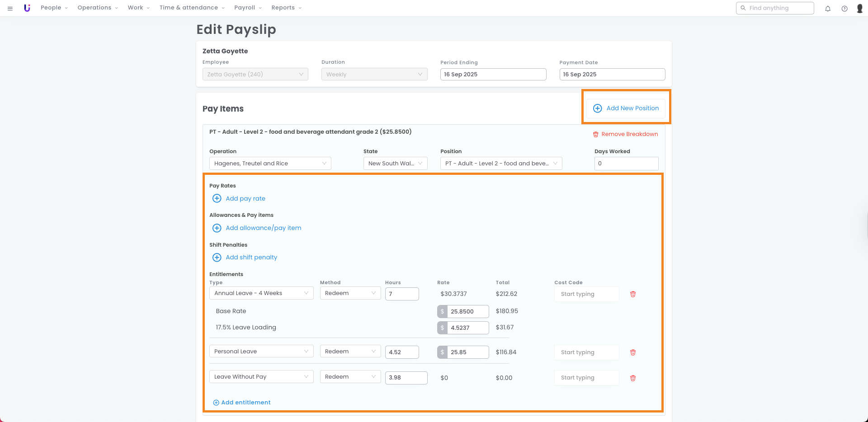This screenshot has width=868, height=422.
Task: Open the State dropdown
Action: [x=395, y=164]
